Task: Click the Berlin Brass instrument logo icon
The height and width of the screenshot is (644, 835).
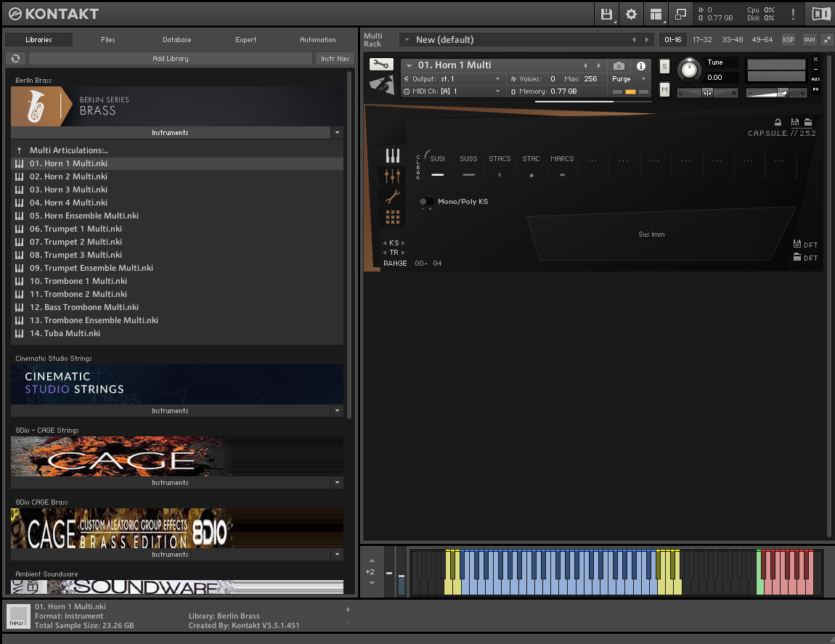Action: 381,85
